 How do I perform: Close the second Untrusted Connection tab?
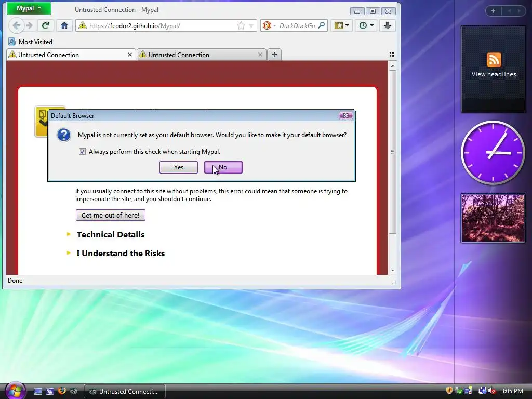pyautogui.click(x=260, y=55)
